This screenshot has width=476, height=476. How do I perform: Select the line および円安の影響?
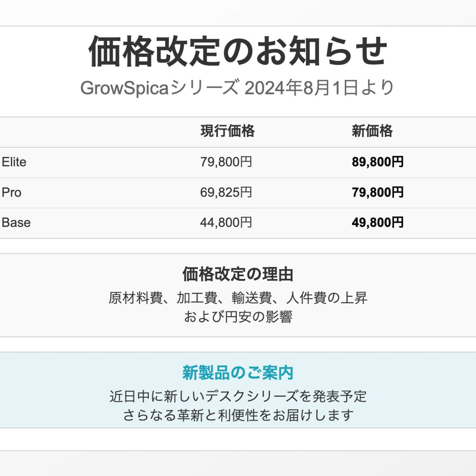coord(238,317)
